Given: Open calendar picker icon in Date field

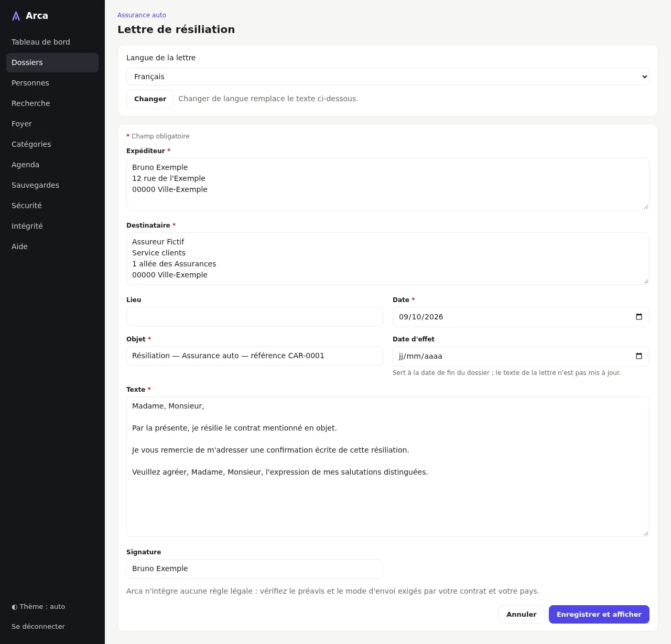Looking at the screenshot, I should [639, 317].
